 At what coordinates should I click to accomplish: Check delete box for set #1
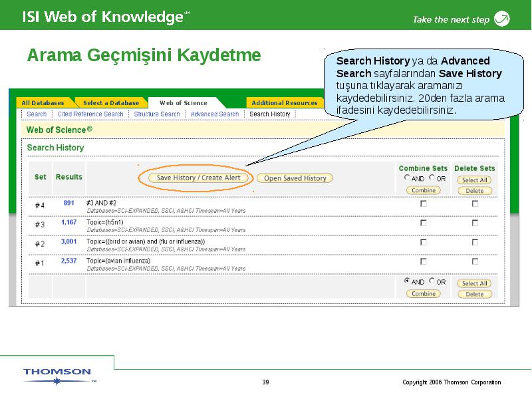(475, 261)
